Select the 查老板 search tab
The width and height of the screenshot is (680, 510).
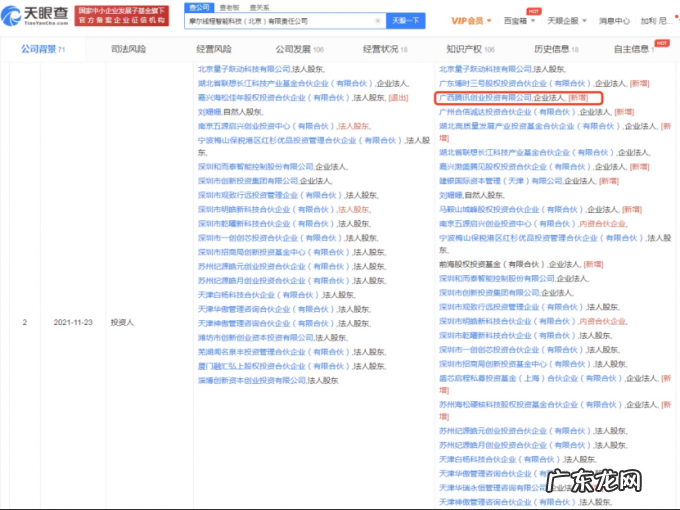pyautogui.click(x=229, y=7)
